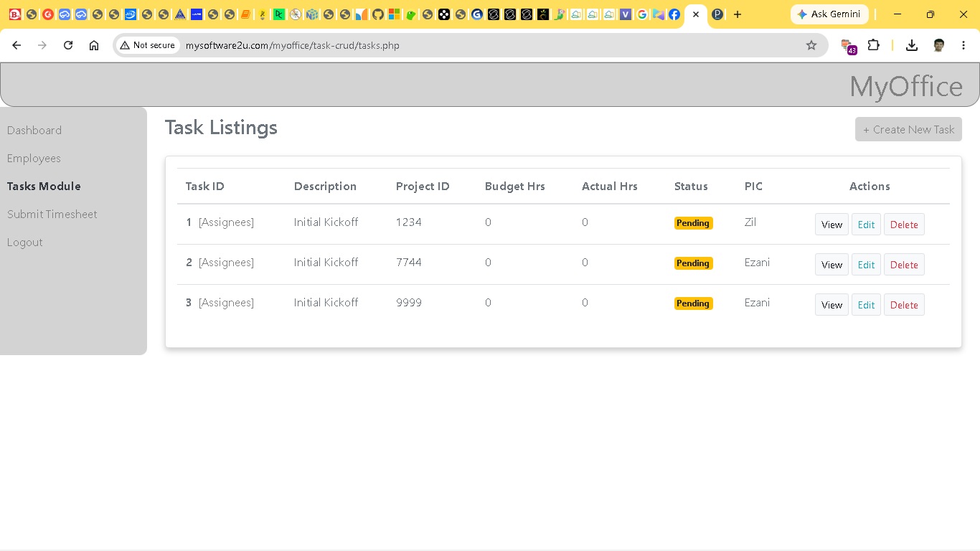The width and height of the screenshot is (980, 551).
Task: Click the [Assignees] text of task 1
Action: [226, 222]
